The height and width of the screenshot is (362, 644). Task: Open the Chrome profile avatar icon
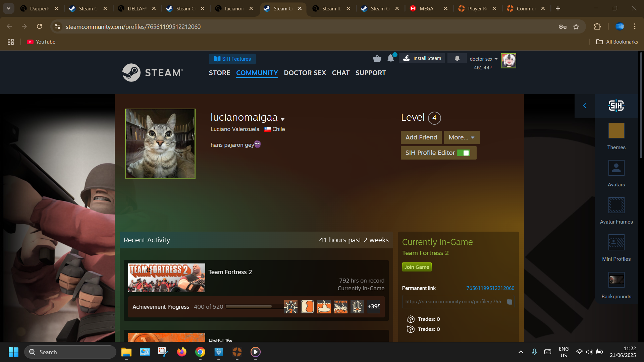point(620,26)
